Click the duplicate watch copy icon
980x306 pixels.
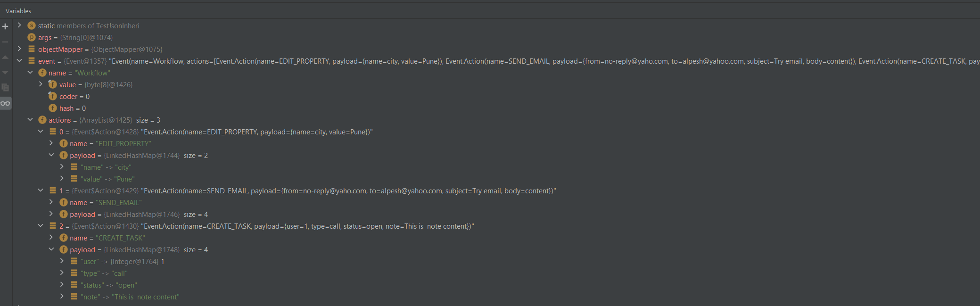coord(5,88)
